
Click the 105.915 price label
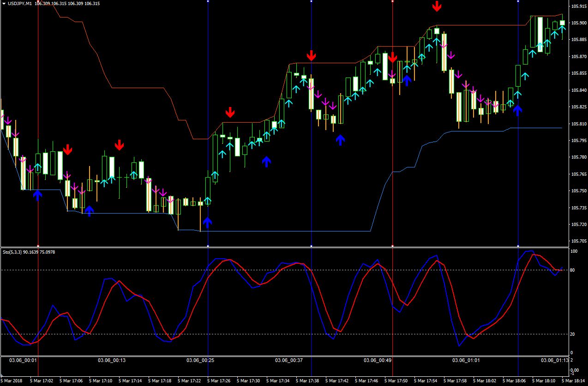click(579, 6)
